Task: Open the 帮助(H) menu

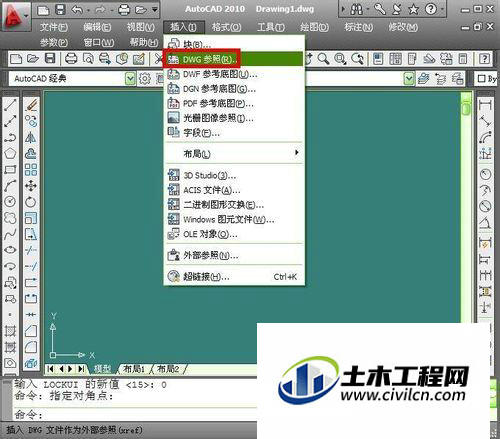Action: point(144,43)
